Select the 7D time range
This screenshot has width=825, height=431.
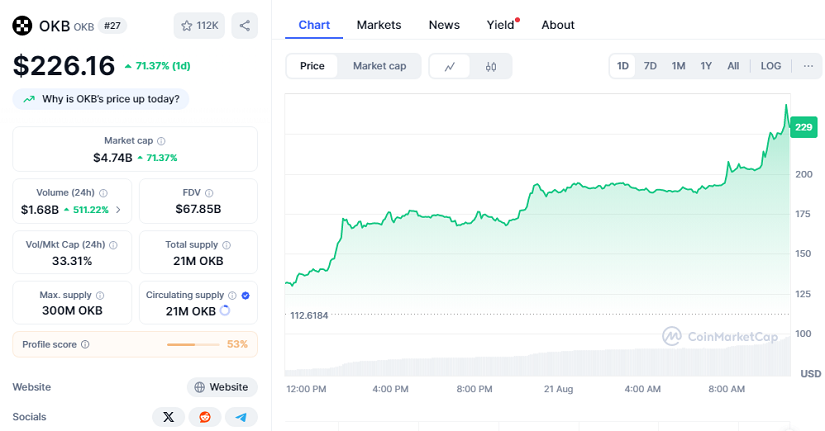[x=650, y=66]
